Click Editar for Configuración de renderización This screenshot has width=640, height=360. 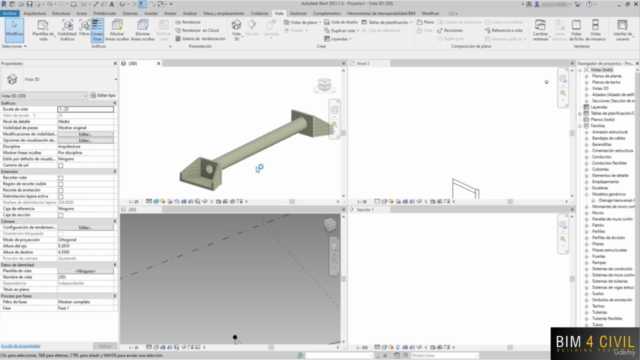point(85,228)
